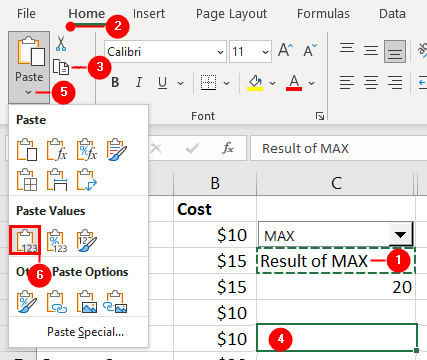Click the formula bar Enter checkmark icon
The width and height of the screenshot is (427, 360).
tap(192, 148)
